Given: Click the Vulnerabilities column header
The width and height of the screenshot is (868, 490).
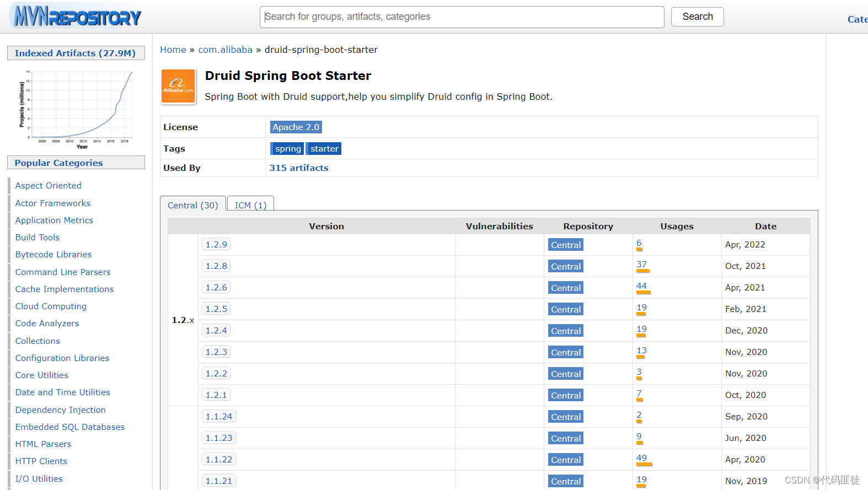Looking at the screenshot, I should point(499,227).
